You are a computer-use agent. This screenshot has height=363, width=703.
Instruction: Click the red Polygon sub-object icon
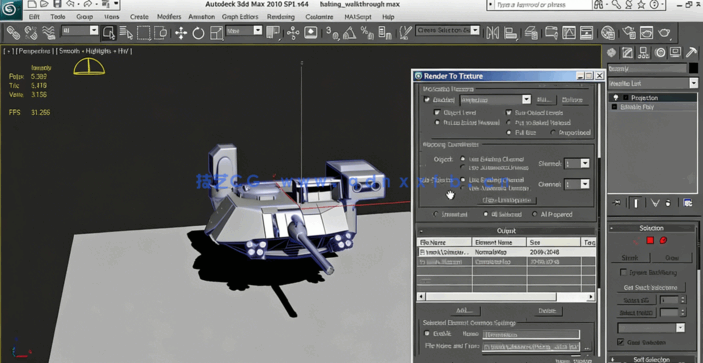[x=650, y=241]
